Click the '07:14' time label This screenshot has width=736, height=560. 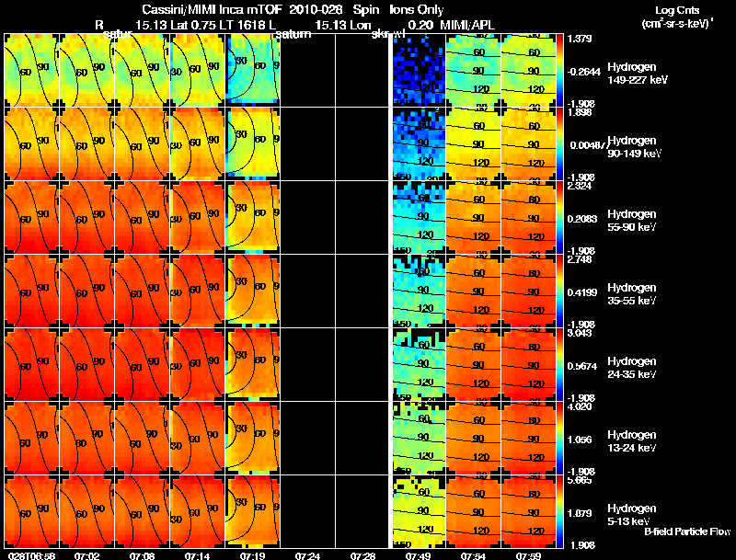(197, 555)
